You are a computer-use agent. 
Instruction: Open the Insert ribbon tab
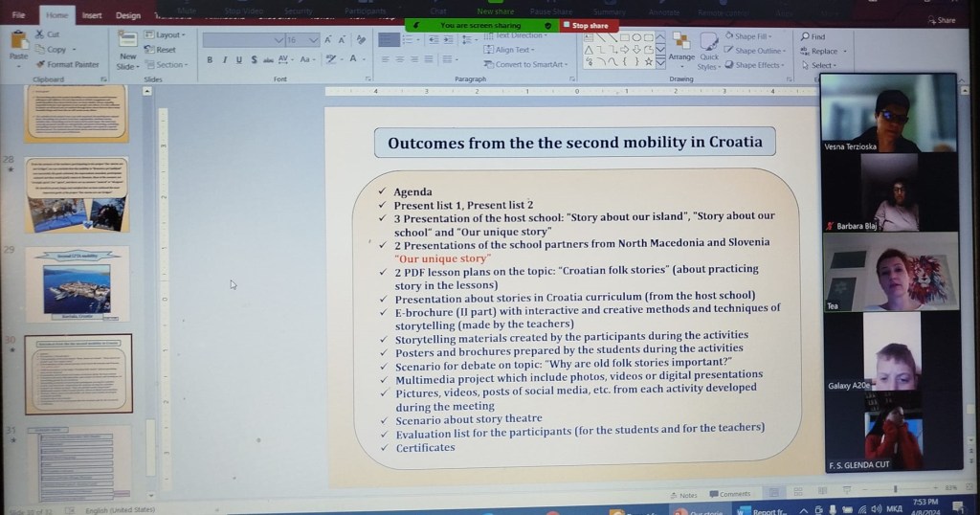[x=92, y=15]
